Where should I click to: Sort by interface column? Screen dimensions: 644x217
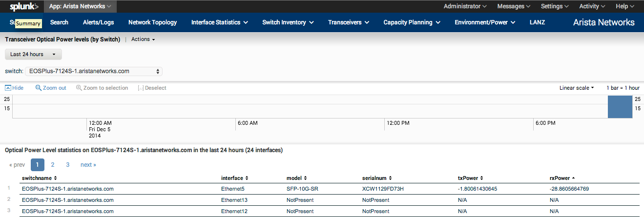tap(235, 178)
